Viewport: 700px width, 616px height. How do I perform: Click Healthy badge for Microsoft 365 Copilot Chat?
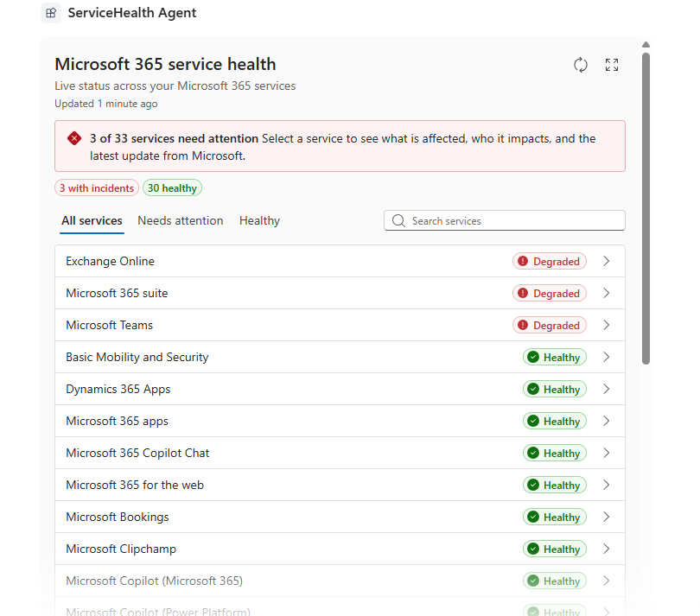[x=555, y=453]
